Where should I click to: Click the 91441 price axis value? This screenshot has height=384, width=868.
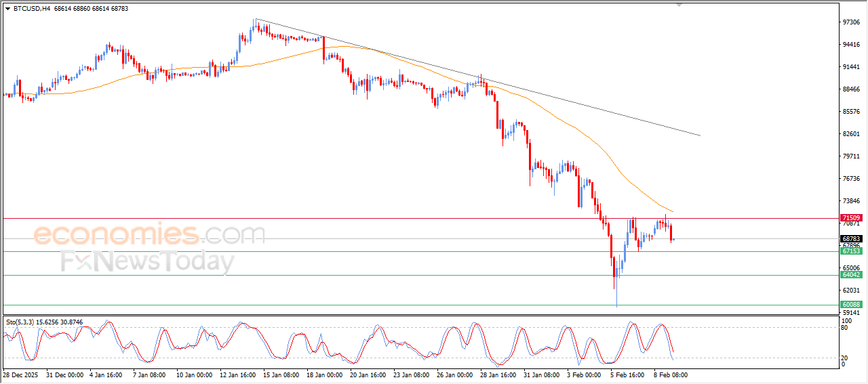850,66
